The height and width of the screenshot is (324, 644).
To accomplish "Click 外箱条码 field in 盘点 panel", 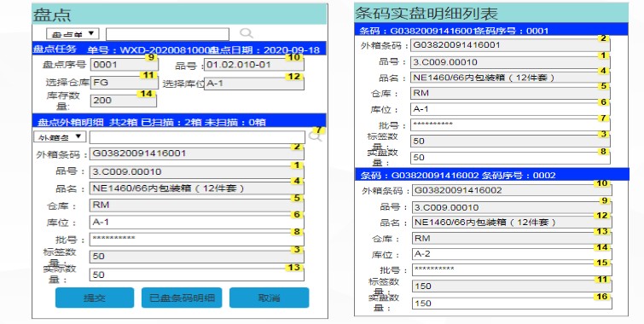I will click(197, 153).
